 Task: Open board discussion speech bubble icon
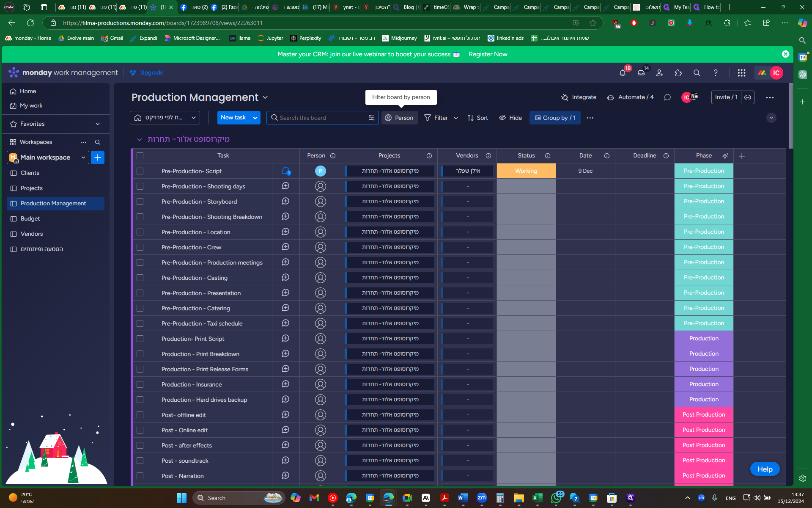(x=667, y=97)
